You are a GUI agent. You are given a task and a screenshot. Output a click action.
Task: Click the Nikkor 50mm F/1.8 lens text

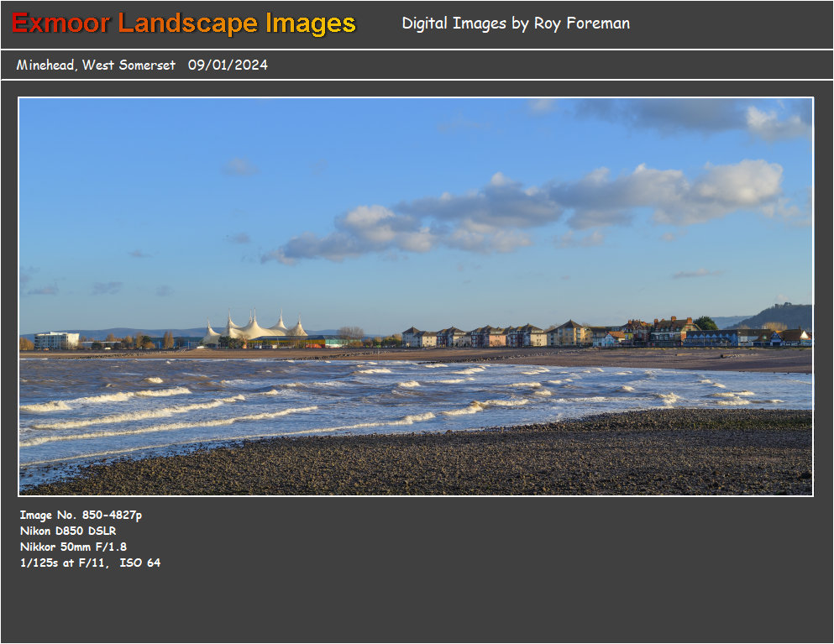pos(73,547)
